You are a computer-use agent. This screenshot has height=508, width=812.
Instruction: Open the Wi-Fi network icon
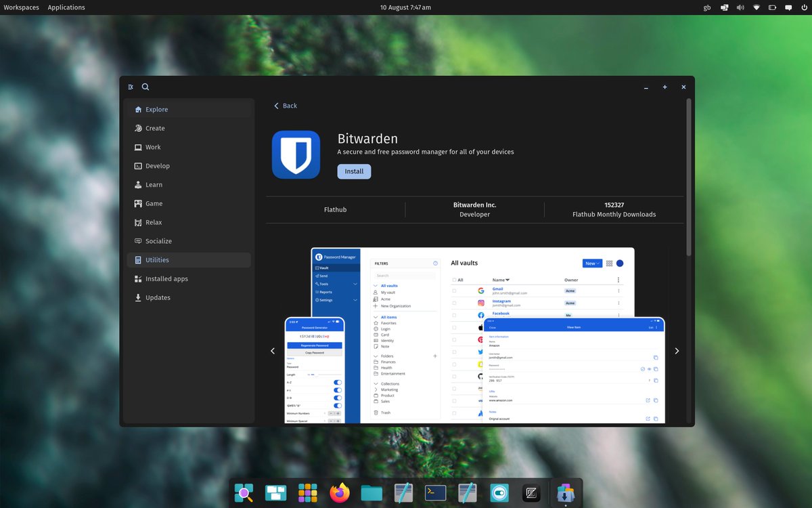tap(756, 7)
